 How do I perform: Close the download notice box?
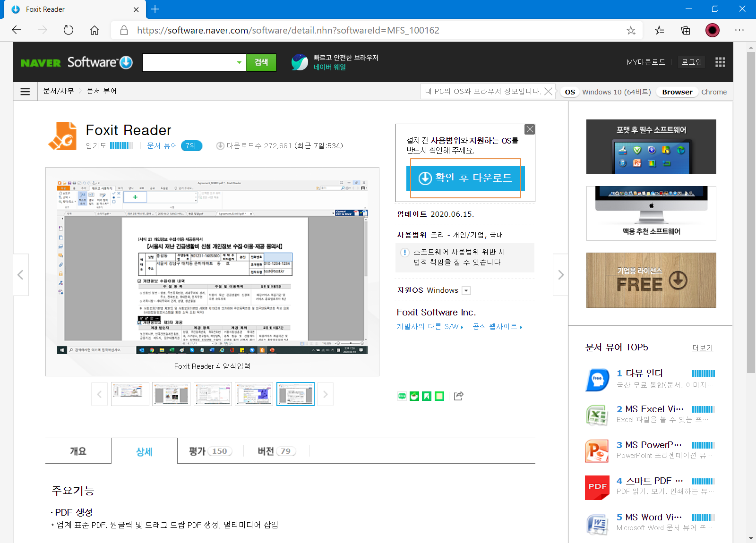coord(530,129)
